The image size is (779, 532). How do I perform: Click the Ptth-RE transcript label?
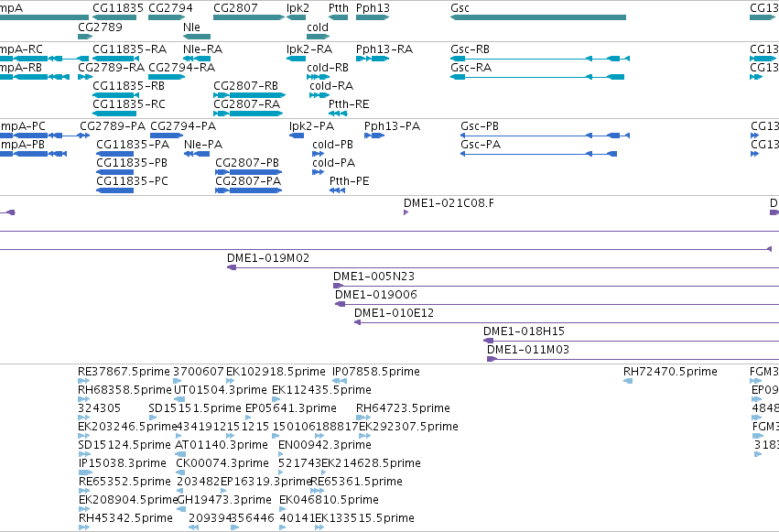pos(350,104)
